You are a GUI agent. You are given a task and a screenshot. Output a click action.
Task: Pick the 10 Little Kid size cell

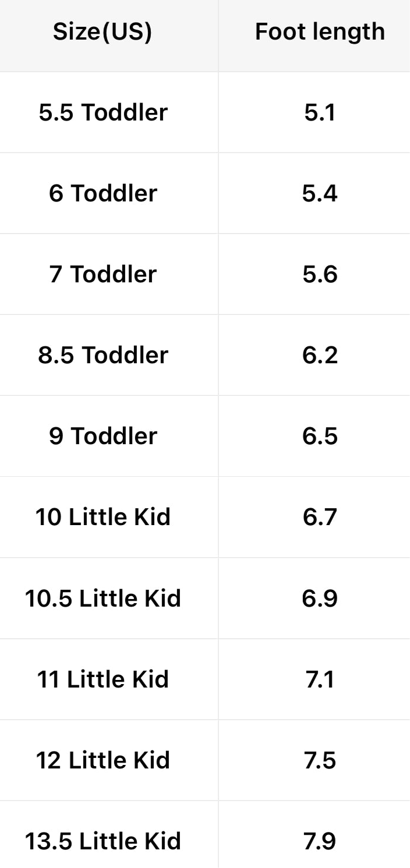click(103, 517)
